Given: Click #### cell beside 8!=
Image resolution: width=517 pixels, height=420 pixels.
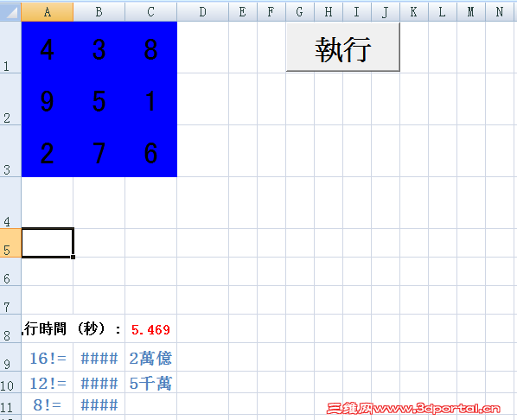Looking at the screenshot, I should click(99, 404).
